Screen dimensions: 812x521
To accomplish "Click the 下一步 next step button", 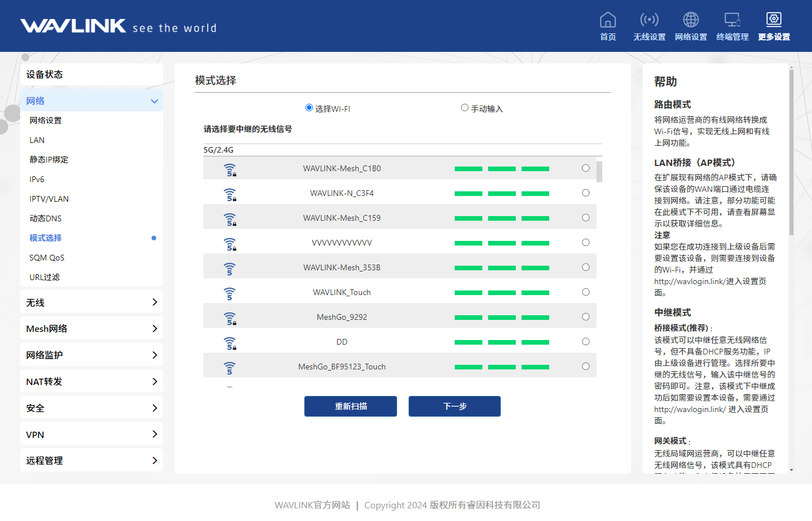I will [x=454, y=406].
